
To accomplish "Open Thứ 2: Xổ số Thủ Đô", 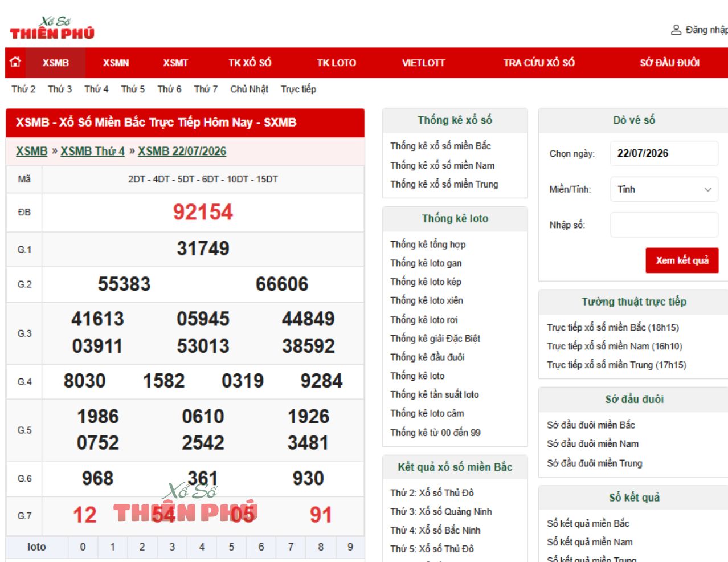I will point(432,493).
